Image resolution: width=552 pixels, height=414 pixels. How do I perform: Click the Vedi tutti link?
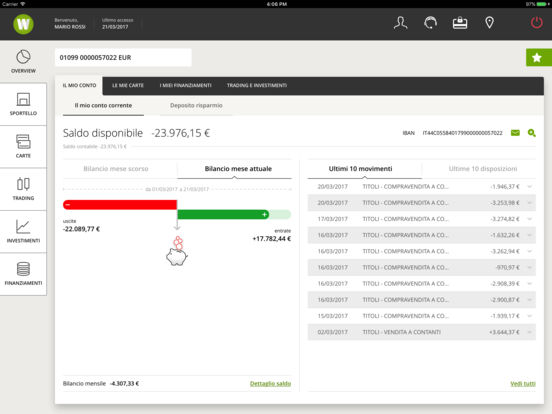[x=523, y=383]
